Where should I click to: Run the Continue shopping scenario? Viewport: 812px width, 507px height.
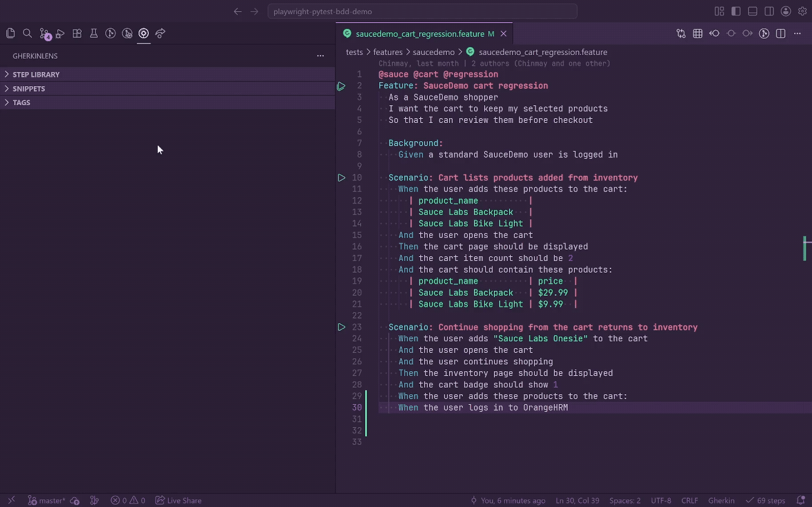[341, 327]
